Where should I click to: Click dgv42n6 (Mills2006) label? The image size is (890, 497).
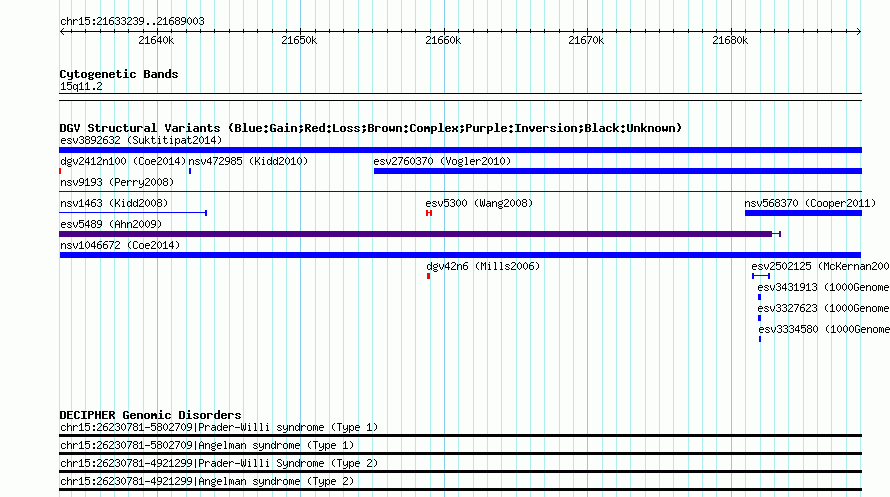483,266
